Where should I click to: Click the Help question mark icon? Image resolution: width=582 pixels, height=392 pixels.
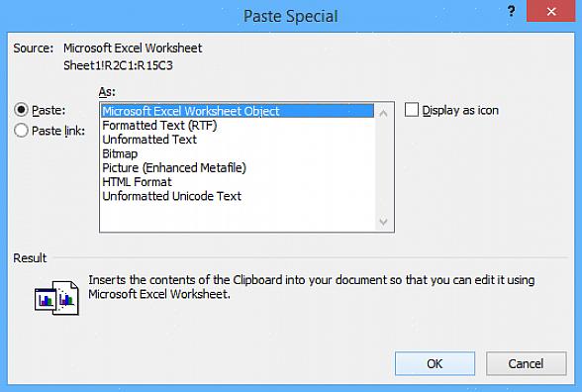click(x=511, y=12)
